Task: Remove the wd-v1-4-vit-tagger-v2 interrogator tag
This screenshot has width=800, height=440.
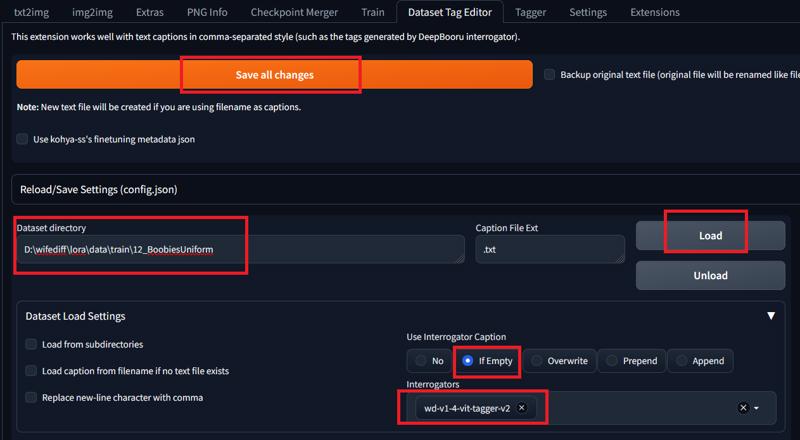Action: click(521, 407)
